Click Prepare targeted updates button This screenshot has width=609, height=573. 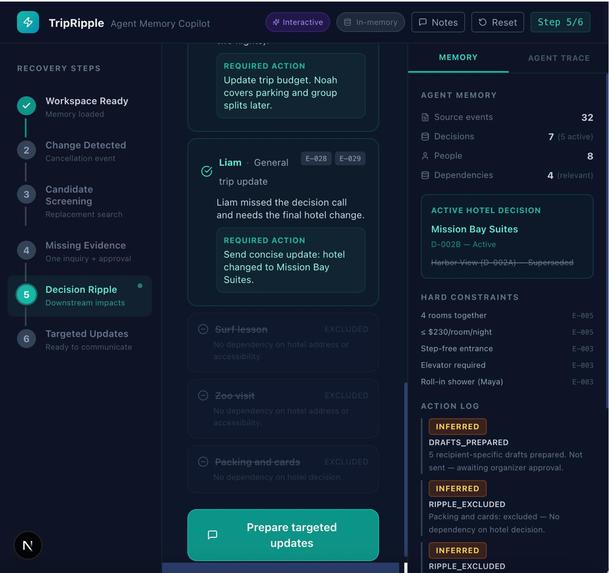click(x=283, y=535)
